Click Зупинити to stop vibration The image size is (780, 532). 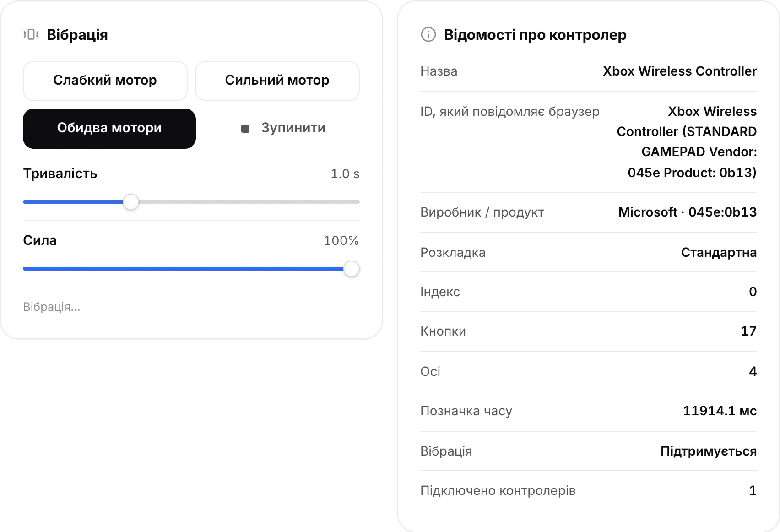coord(283,128)
